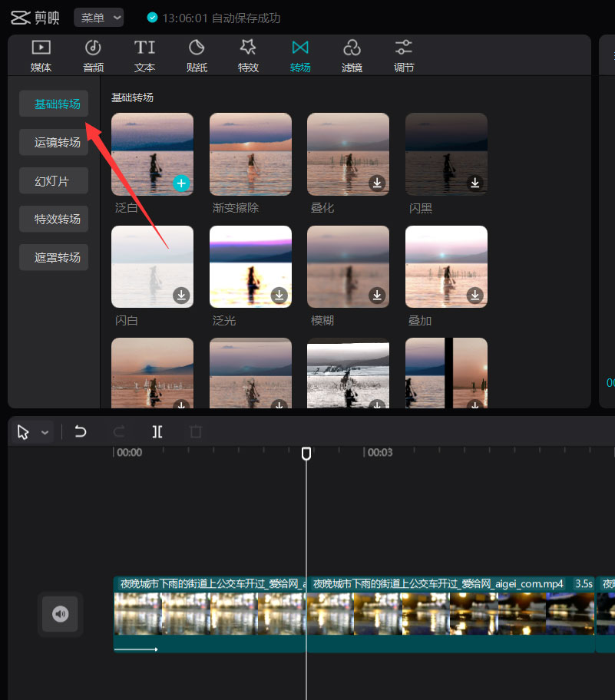Click the delete icon in the timeline toolbar
The image size is (615, 700).
click(195, 431)
